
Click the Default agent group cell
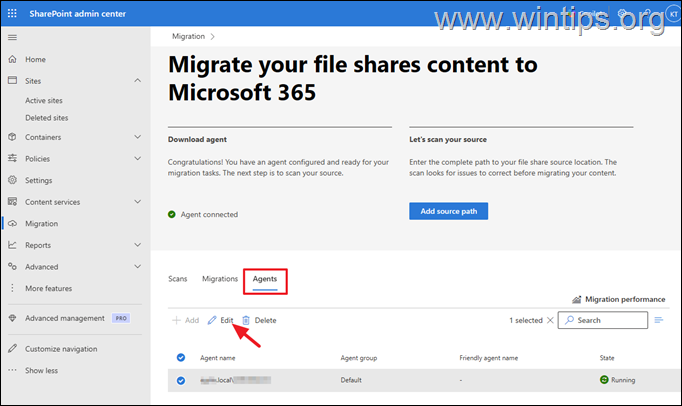(351, 380)
